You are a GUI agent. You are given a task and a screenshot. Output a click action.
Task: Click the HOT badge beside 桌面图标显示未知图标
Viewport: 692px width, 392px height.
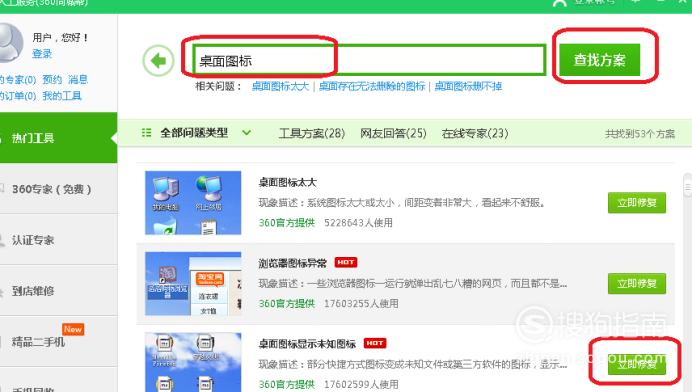375,343
